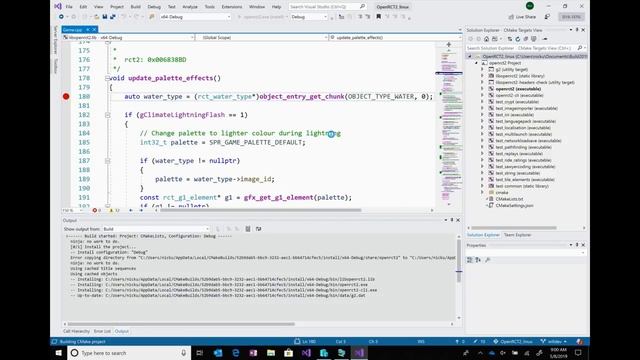Click the Output window vertical scrollbar
This screenshot has width=640, height=360.
click(459, 262)
